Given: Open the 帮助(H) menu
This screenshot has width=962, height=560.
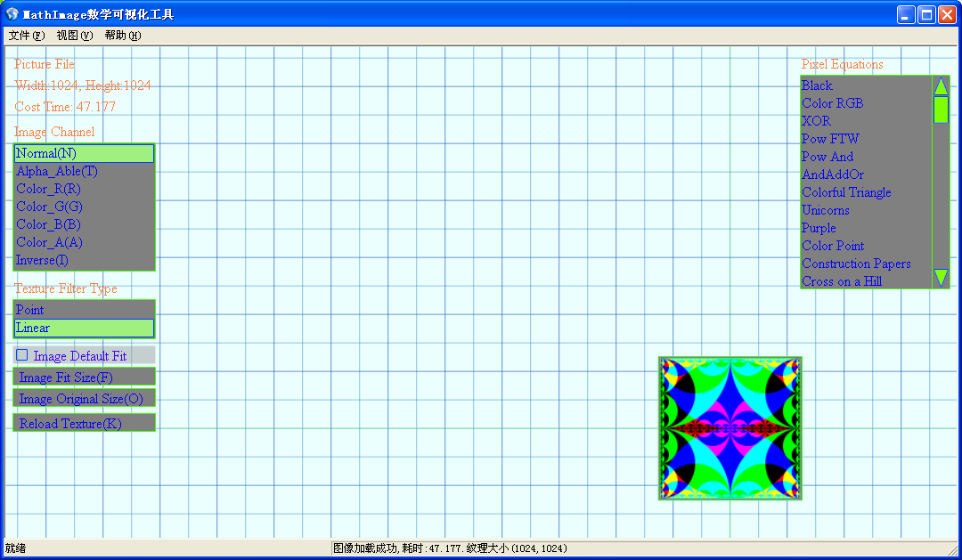Looking at the screenshot, I should point(123,36).
